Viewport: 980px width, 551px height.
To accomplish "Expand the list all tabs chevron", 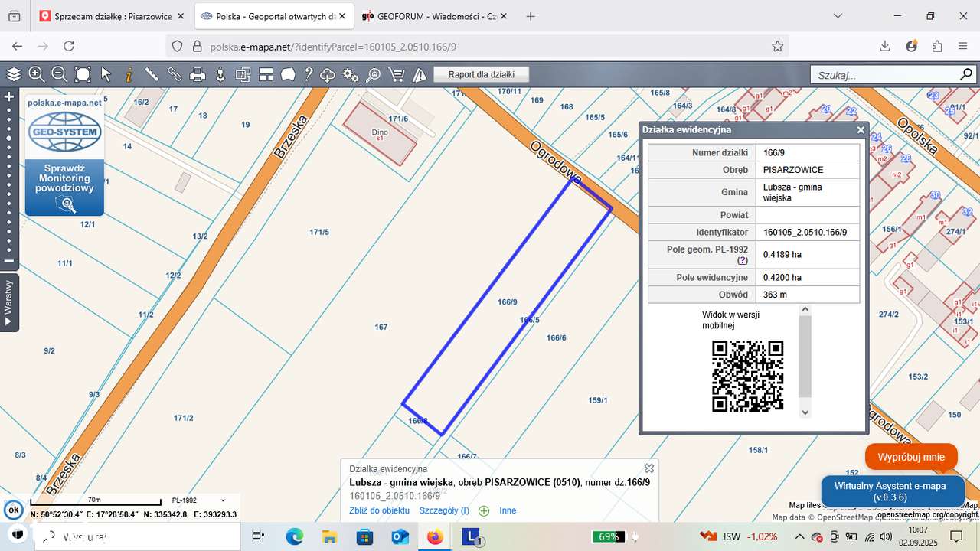I will coord(838,16).
